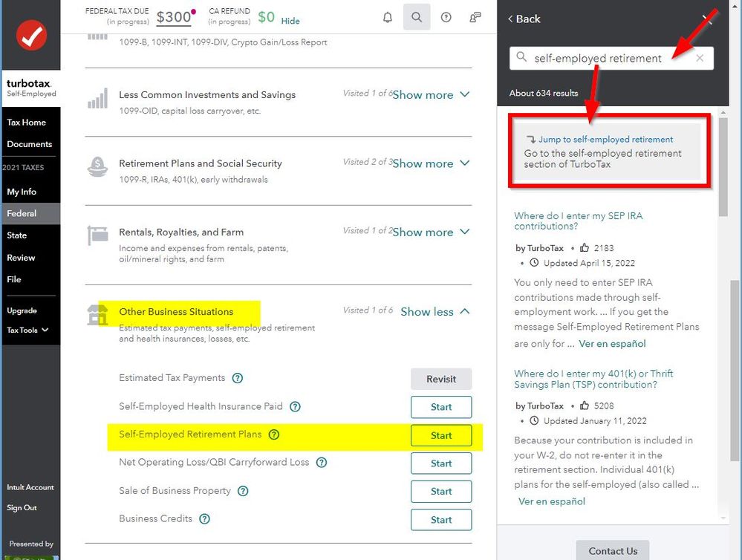Start Sale of Business Property
Screen dimensions: 742x560
click(441, 492)
